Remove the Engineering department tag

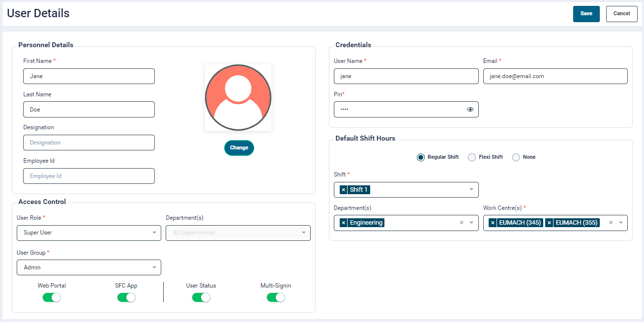click(343, 223)
